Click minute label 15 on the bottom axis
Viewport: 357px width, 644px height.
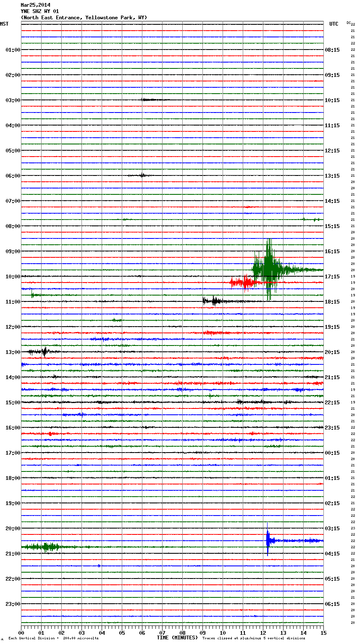point(323,633)
